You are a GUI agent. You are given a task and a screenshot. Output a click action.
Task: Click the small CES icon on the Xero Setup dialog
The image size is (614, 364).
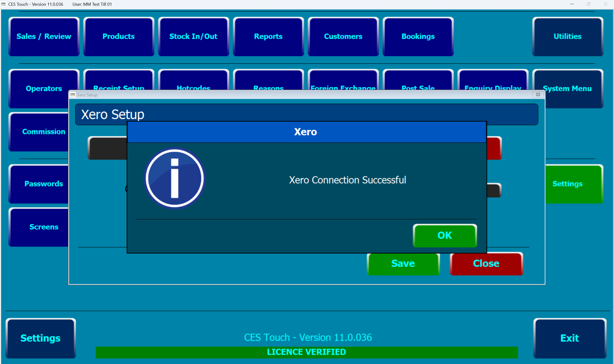pos(73,95)
